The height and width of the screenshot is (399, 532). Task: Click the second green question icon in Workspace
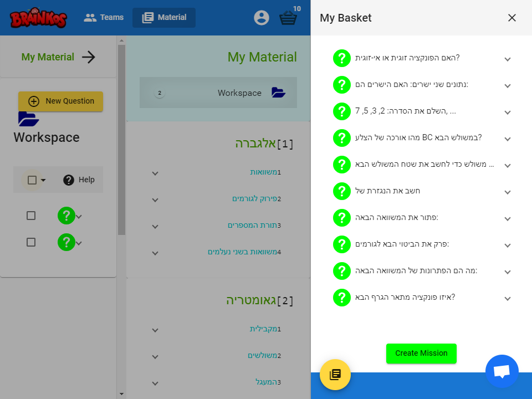coord(66,242)
